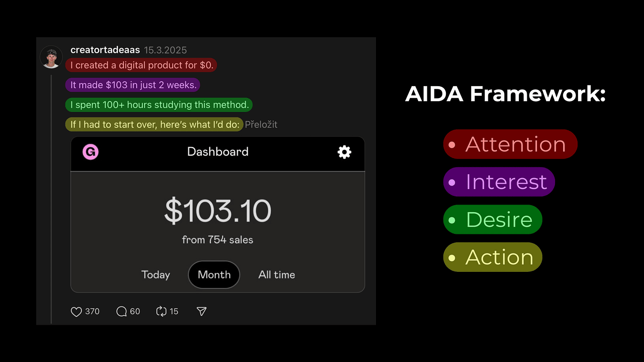Click the Přeložit translation link
The image size is (644, 362).
(261, 125)
